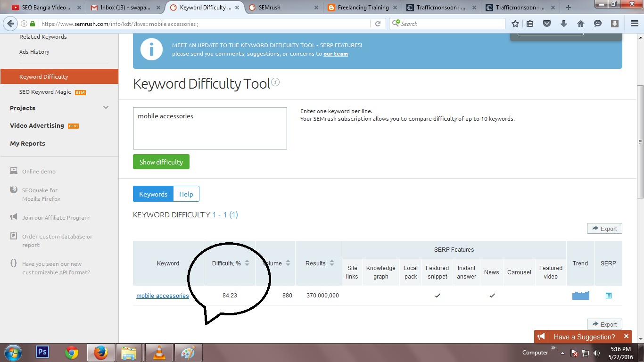
Task: Open My Reports in sidebar
Action: pos(27,143)
